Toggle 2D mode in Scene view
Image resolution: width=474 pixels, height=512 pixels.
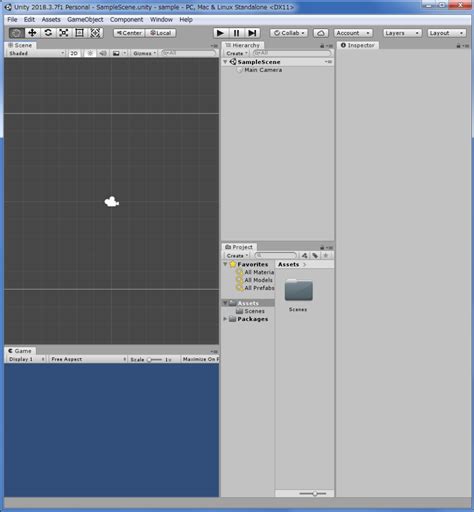click(74, 53)
